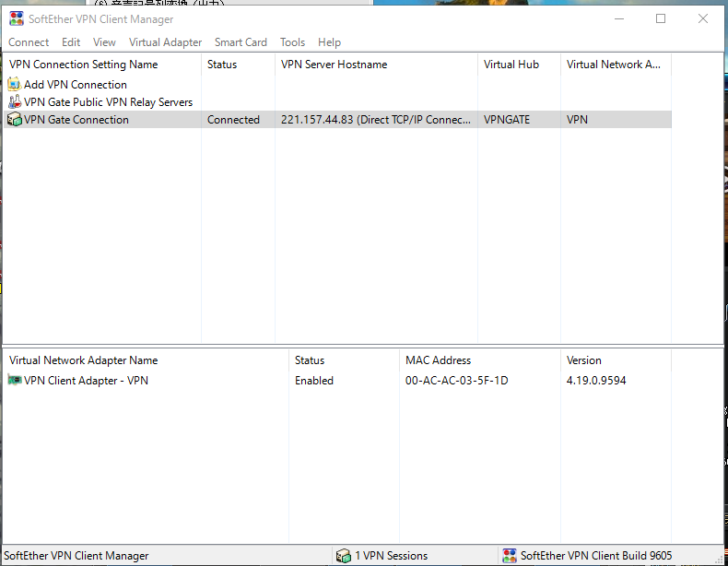Select Add VPN Connection entry
728x566 pixels.
pyautogui.click(x=76, y=85)
